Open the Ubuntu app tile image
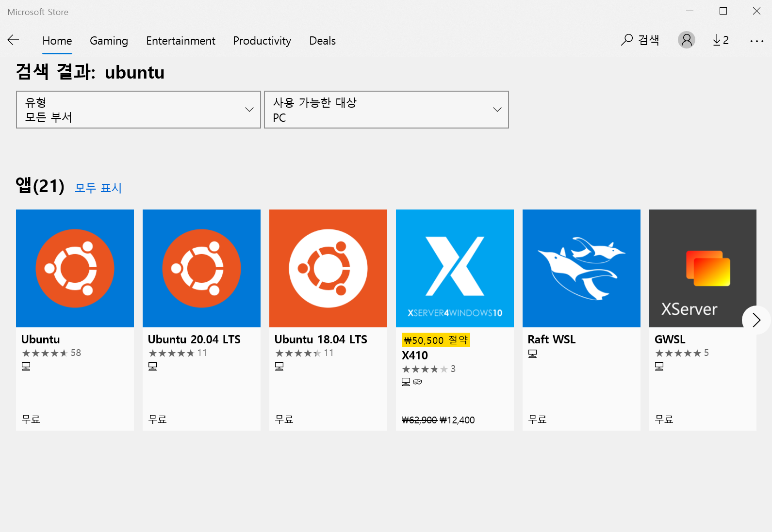This screenshot has width=772, height=532. (x=75, y=268)
